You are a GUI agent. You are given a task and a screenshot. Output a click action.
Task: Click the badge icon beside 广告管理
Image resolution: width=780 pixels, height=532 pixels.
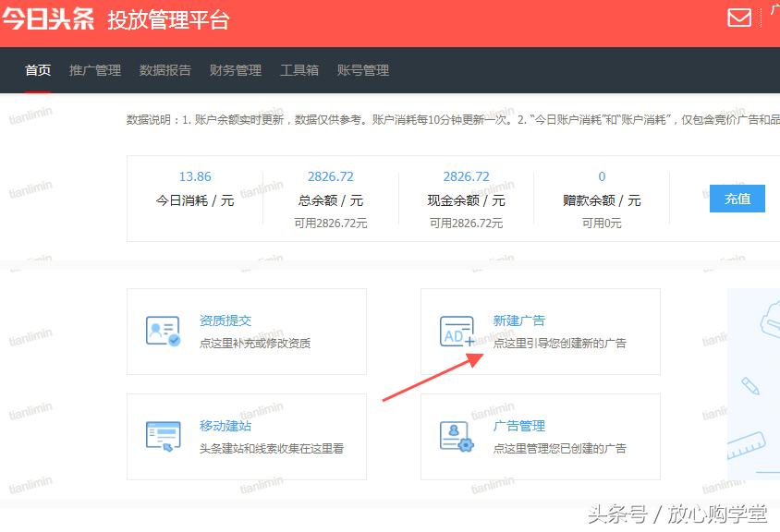[457, 436]
